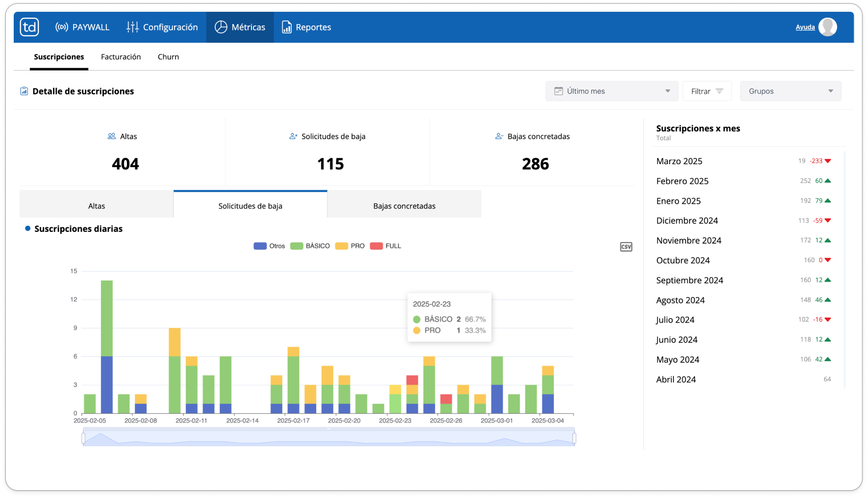The height and width of the screenshot is (498, 868).
Task: Click the red down arrow next to -233
Action: 828,161
